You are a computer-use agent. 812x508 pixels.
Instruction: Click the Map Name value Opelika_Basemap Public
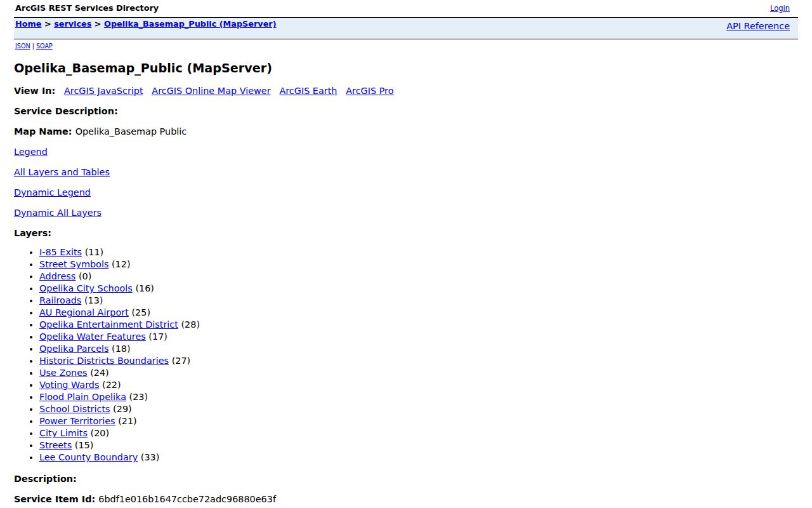(x=131, y=131)
